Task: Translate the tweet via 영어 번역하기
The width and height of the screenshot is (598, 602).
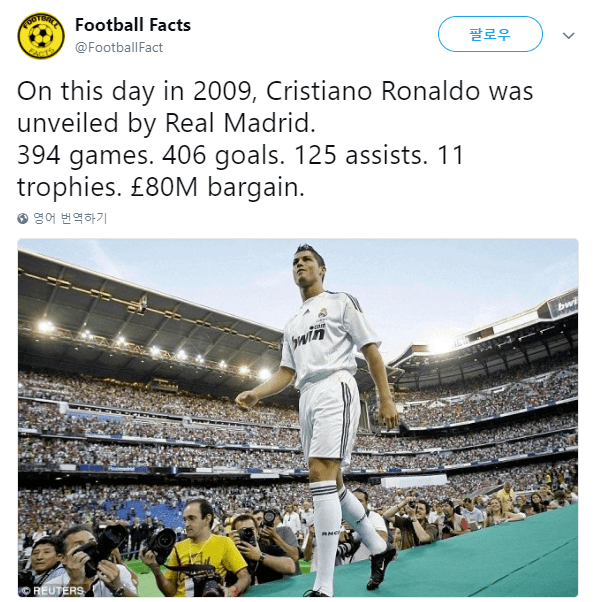Action: point(70,218)
